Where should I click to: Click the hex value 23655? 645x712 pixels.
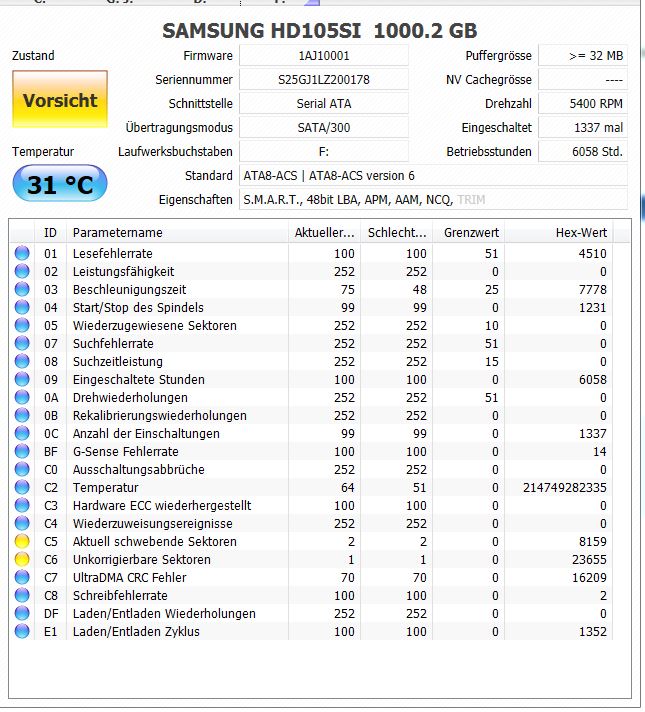coord(589,559)
